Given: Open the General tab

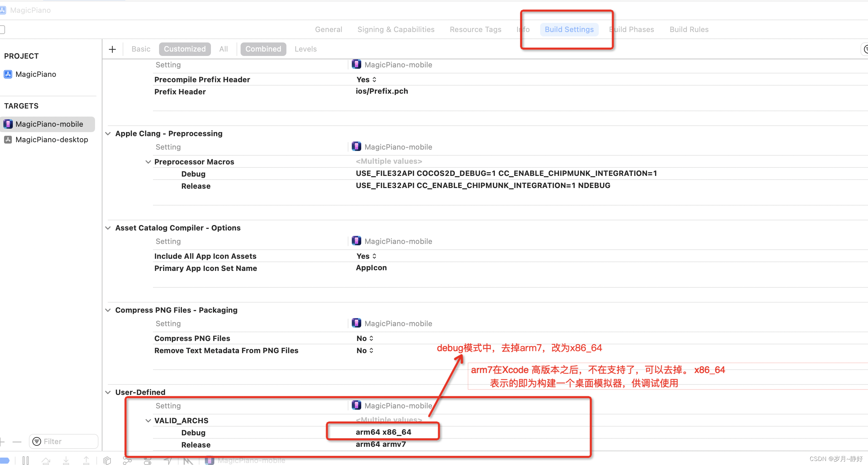Looking at the screenshot, I should [329, 30].
